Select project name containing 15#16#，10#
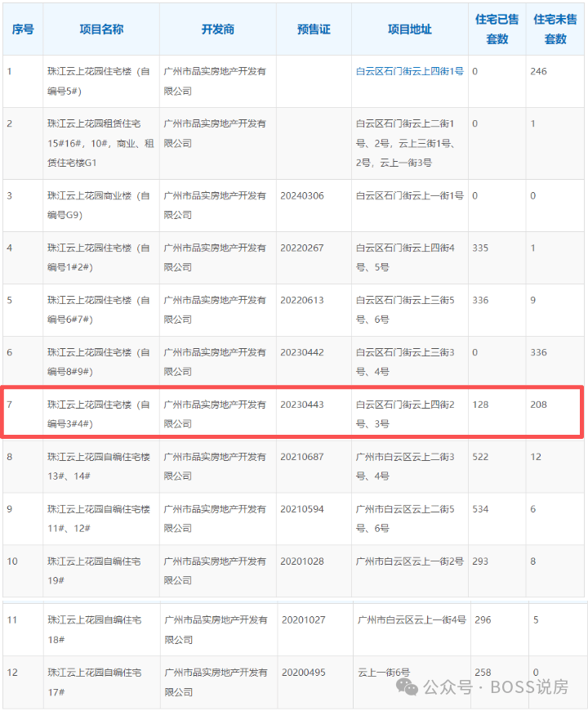The height and width of the screenshot is (711, 588). [100, 143]
